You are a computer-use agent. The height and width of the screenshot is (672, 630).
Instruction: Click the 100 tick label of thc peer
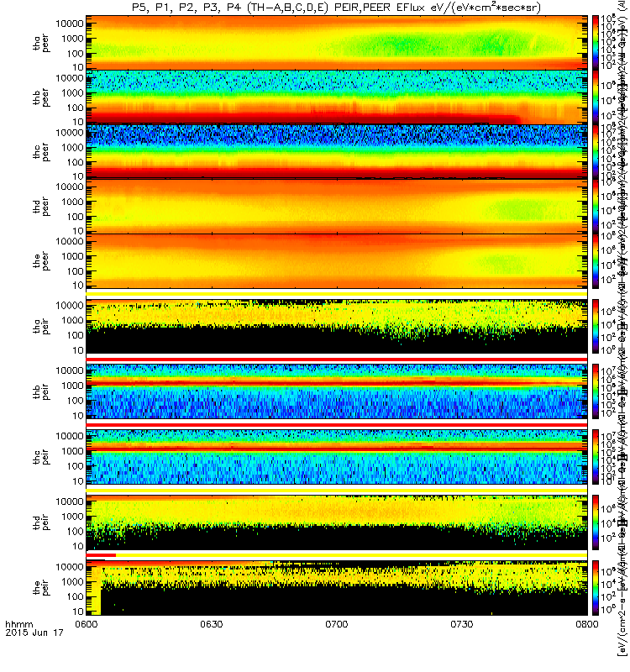pos(75,162)
